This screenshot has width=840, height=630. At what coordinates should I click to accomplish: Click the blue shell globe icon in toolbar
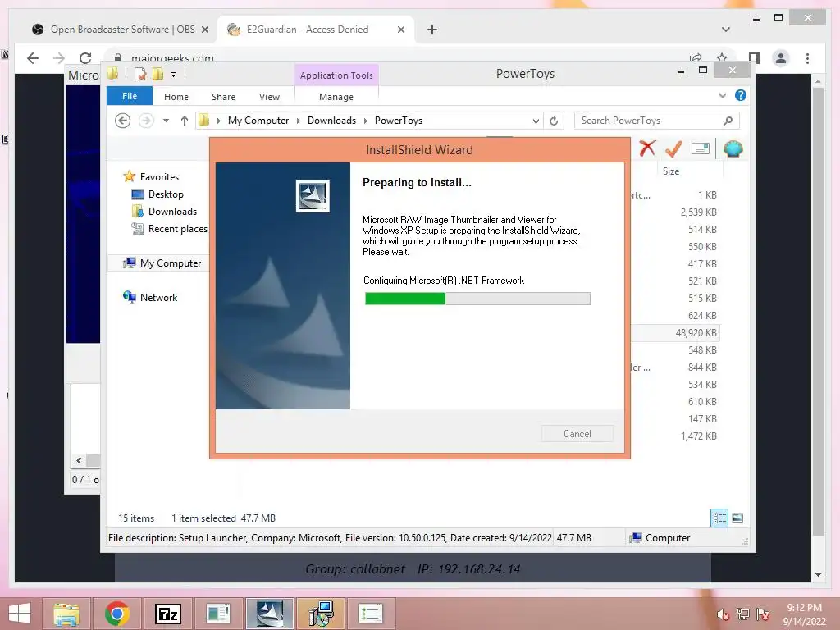click(x=733, y=148)
